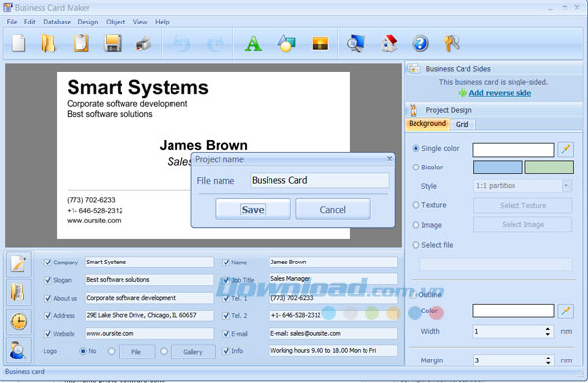This screenshot has width=588, height=383.
Task: Open the blue question mark help icon
Action: (420, 43)
